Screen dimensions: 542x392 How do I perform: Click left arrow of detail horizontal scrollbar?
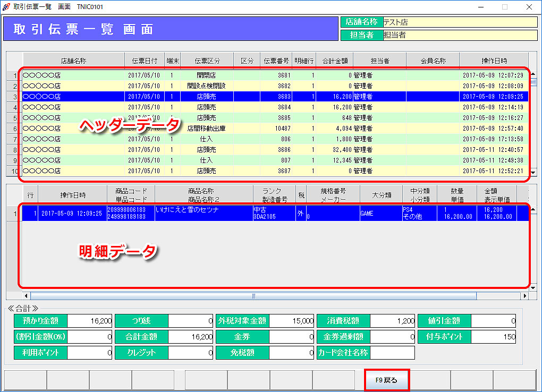[26, 295]
